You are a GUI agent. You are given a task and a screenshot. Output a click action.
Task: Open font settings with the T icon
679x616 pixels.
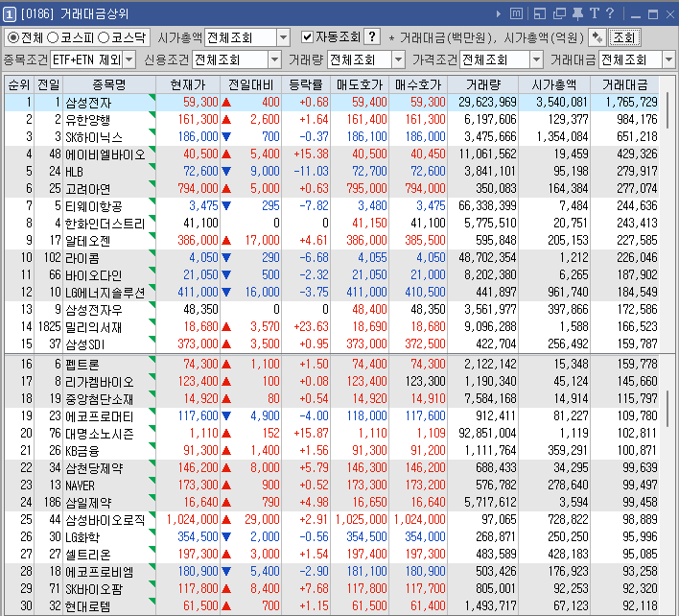pyautogui.click(x=595, y=13)
